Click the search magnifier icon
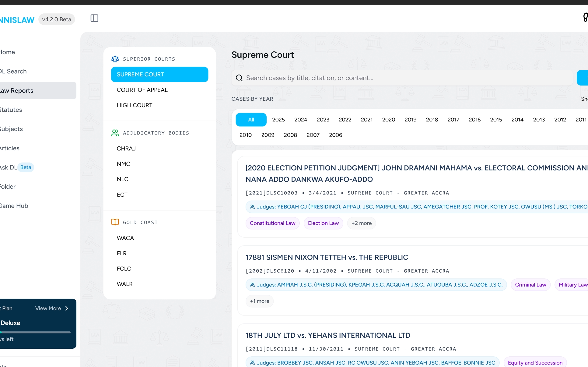 [x=239, y=78]
